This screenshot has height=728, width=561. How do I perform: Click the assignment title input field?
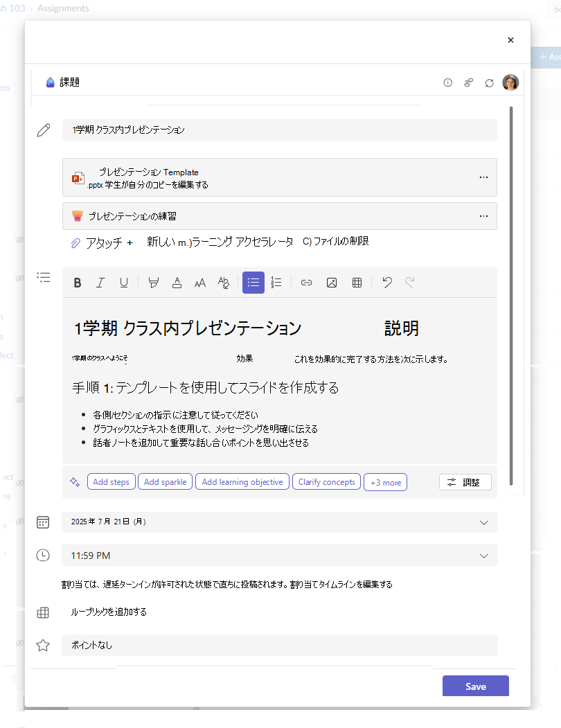point(280,130)
